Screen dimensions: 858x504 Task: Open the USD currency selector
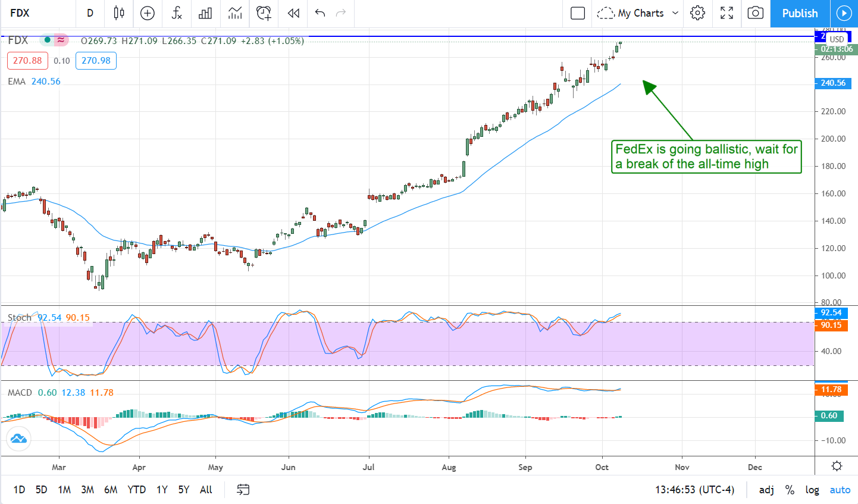pos(837,39)
